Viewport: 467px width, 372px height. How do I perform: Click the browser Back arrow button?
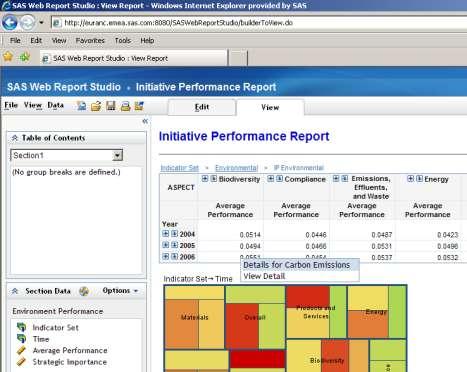(10, 23)
